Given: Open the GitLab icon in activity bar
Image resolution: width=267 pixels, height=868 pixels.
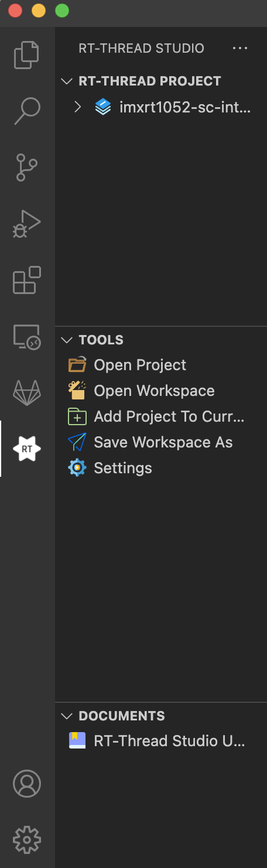Looking at the screenshot, I should 27,392.
